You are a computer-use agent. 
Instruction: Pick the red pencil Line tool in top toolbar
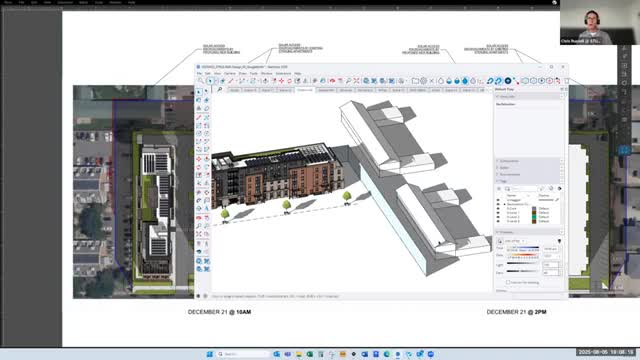[231, 81]
